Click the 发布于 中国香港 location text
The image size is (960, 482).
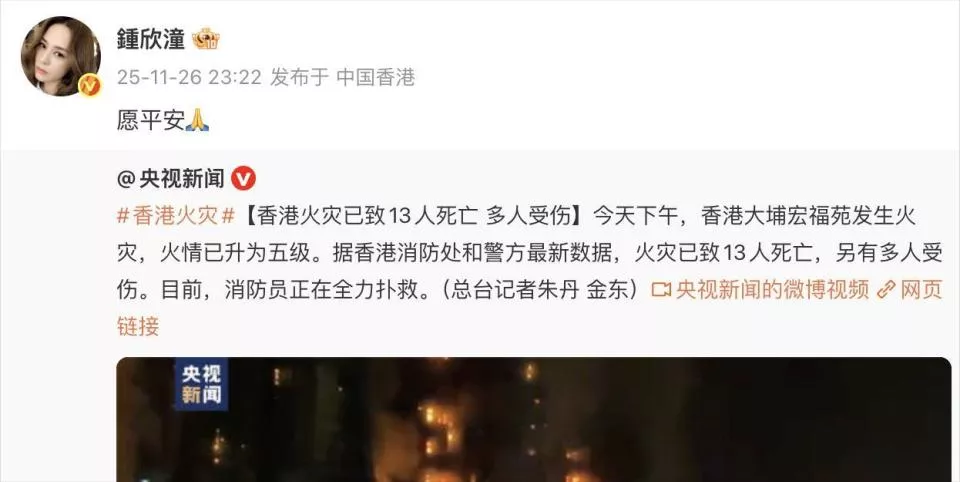pos(343,77)
